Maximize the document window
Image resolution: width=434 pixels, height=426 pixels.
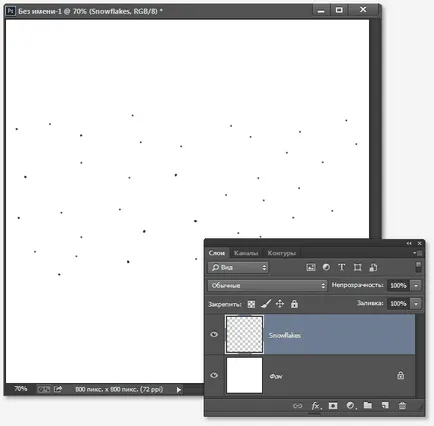coord(339,10)
